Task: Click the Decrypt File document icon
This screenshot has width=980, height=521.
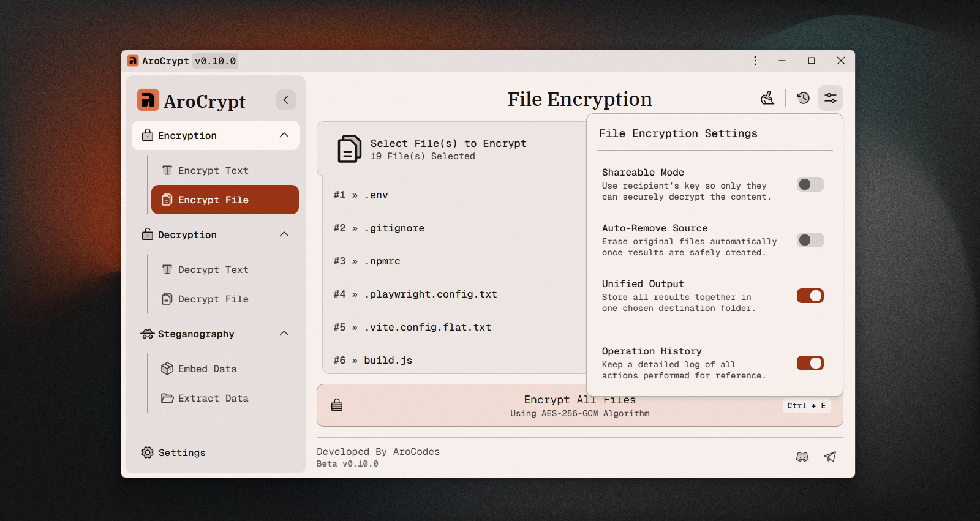Action: (x=167, y=299)
